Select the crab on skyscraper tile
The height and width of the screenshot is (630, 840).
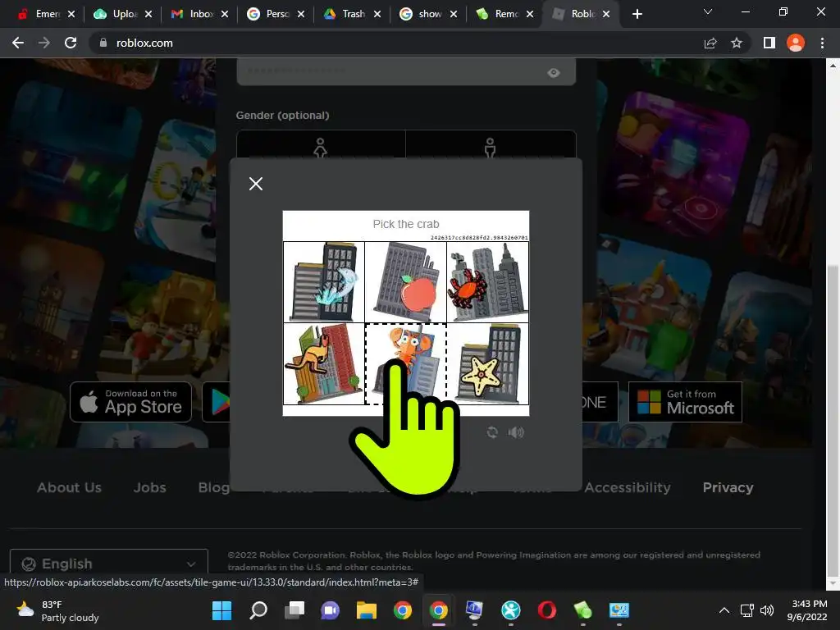click(487, 282)
